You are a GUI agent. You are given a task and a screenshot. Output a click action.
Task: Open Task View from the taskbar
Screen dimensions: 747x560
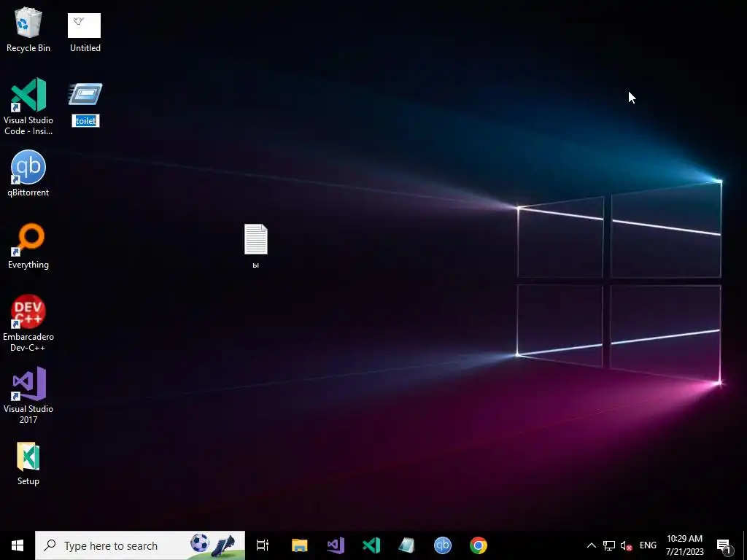(x=263, y=545)
